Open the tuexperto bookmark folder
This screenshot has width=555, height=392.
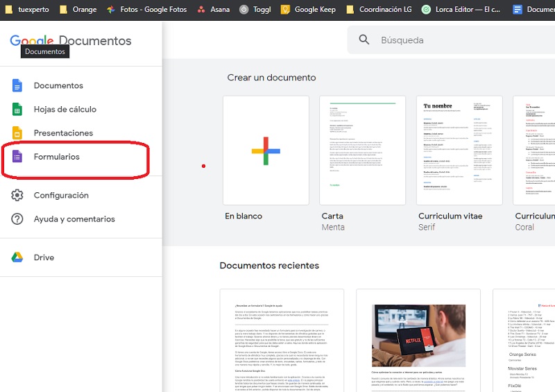point(26,10)
